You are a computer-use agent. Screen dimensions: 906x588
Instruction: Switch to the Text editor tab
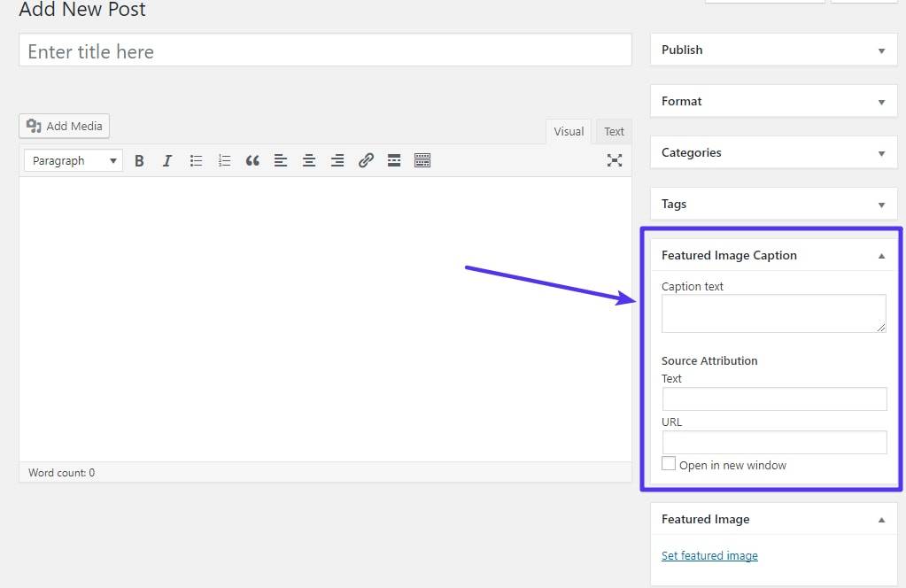point(614,131)
